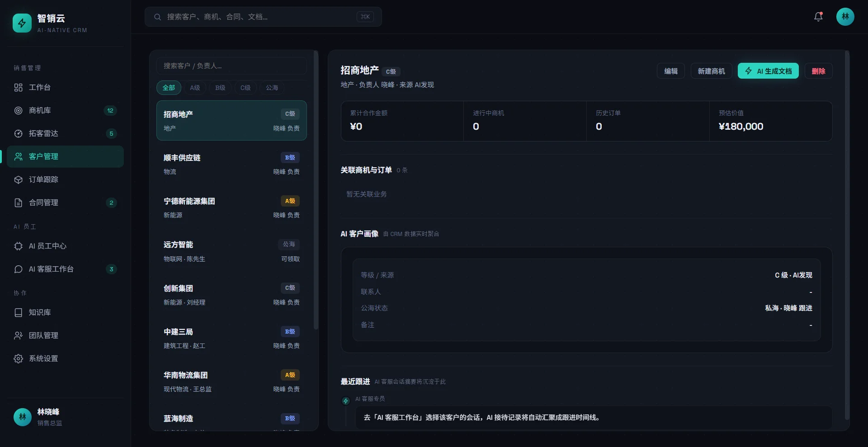Click the top-right 林 avatar
The height and width of the screenshot is (447, 868).
click(x=845, y=17)
